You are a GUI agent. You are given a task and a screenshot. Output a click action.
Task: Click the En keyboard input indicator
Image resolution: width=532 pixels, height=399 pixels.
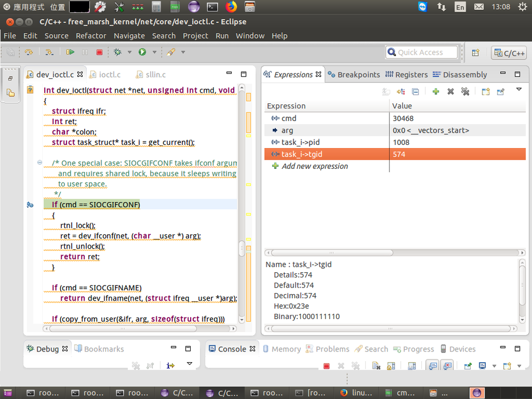pos(460,7)
